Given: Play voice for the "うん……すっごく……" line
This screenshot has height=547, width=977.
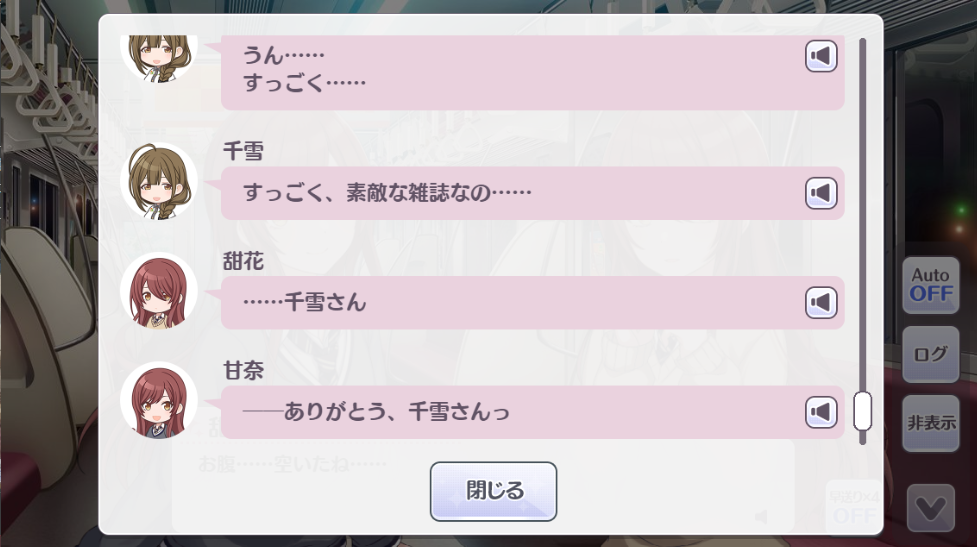Looking at the screenshot, I should click(x=821, y=56).
